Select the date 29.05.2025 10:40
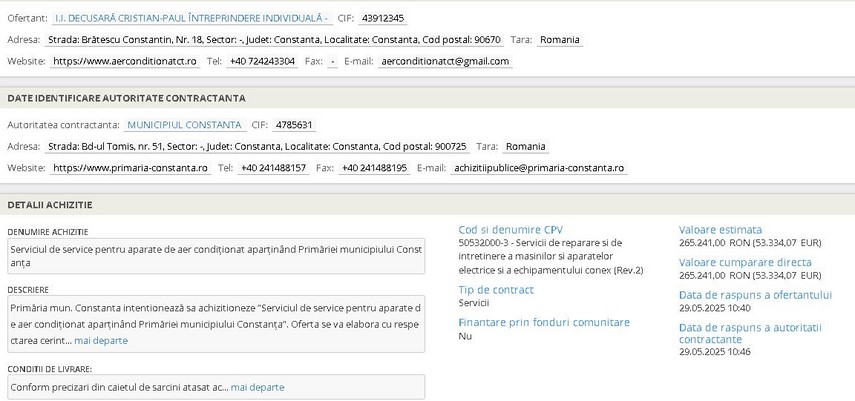The image size is (855, 401). coord(714,308)
